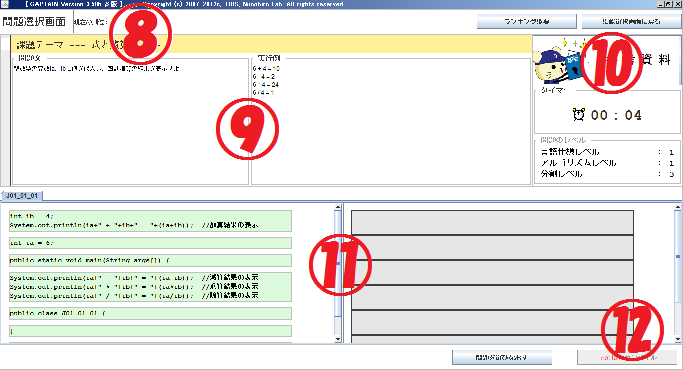Click the bottom button with red text
683x370 pixels.
(629, 357)
